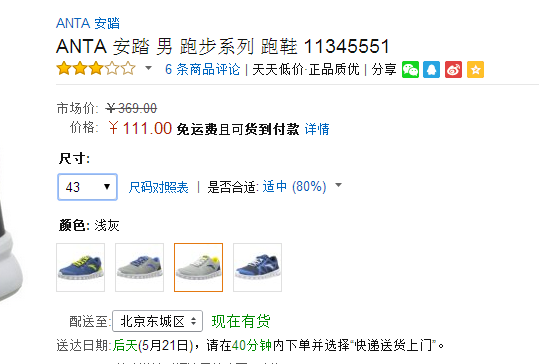This screenshot has width=539, height=364.
Task: Open delivery region 北京东城区 selector
Action: pyautogui.click(x=157, y=321)
